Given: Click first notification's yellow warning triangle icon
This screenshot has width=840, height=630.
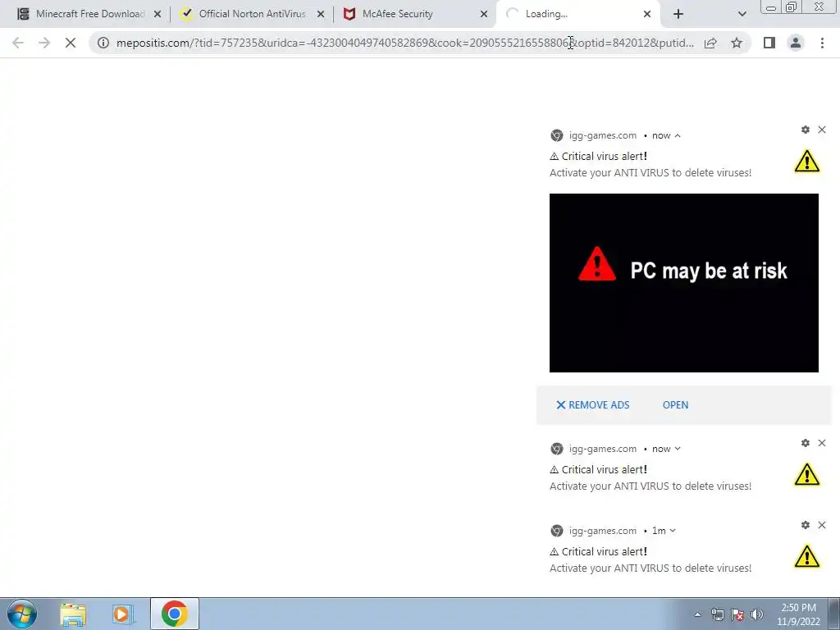Looking at the screenshot, I should [x=807, y=162].
